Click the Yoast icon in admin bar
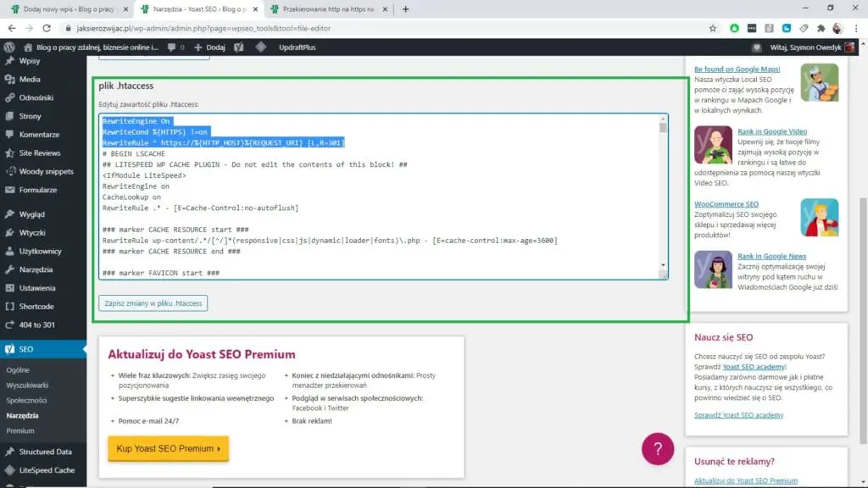 click(x=238, y=47)
